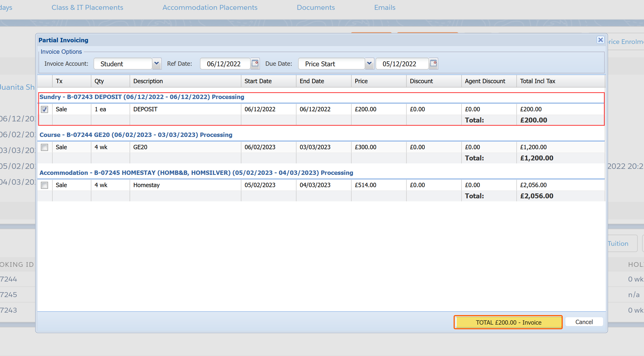This screenshot has height=356, width=644.
Task: Switch to Class & IT Placements tab
Action: pyautogui.click(x=87, y=7)
